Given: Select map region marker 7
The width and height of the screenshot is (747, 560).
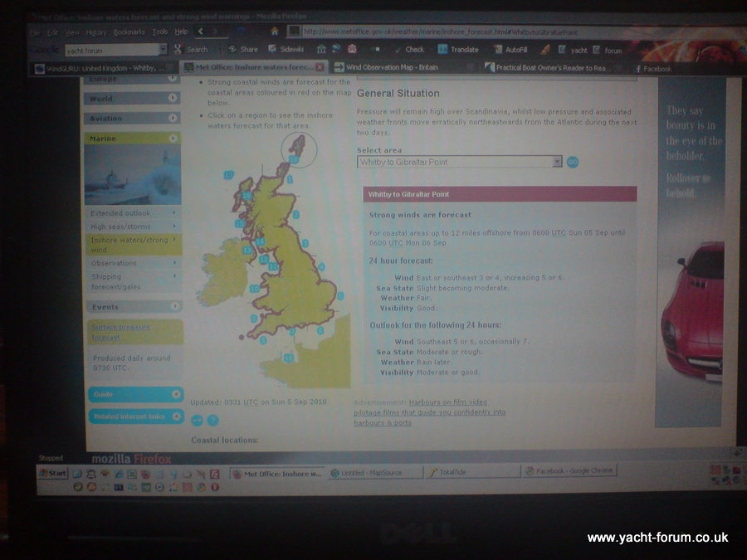Looking at the screenshot, I should coord(292,331).
